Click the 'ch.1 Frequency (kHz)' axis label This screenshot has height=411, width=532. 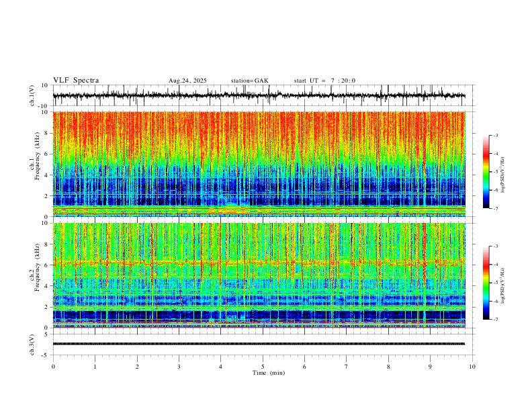[x=34, y=155]
